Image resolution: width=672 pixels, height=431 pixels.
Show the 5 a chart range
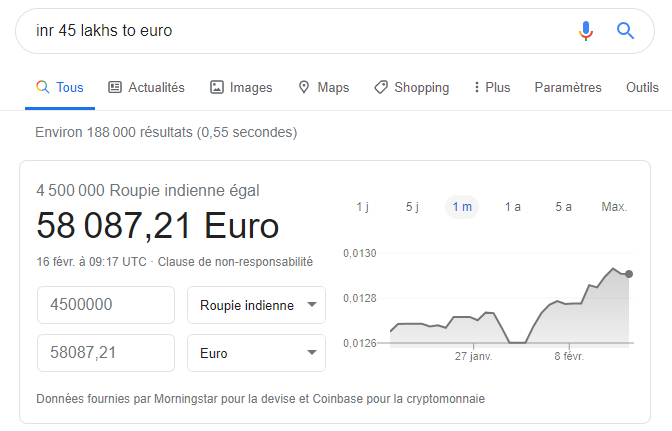563,207
